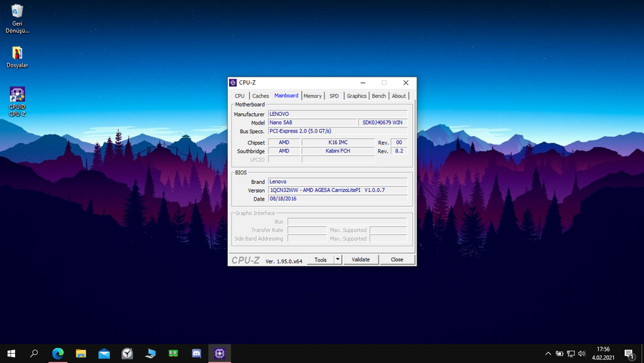644x363 pixels.
Task: Click the Kabini FCH southbridge field
Action: (338, 151)
